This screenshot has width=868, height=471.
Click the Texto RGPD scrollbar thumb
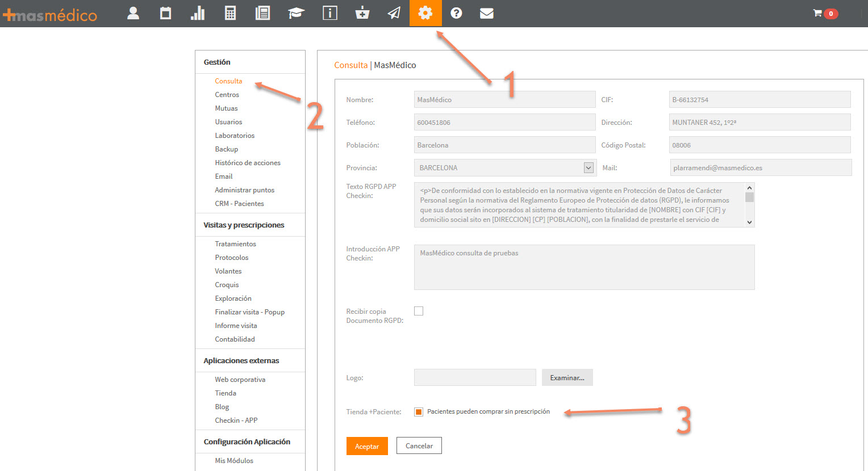tap(749, 197)
